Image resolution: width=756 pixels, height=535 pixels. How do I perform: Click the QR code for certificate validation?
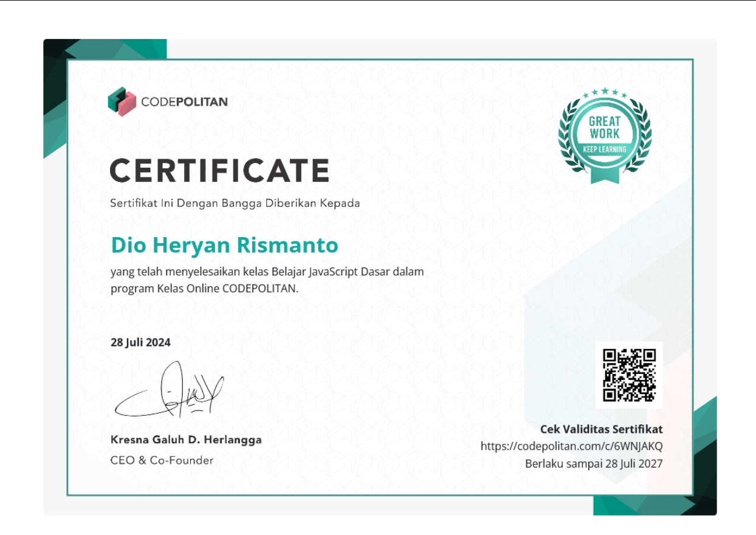click(629, 374)
